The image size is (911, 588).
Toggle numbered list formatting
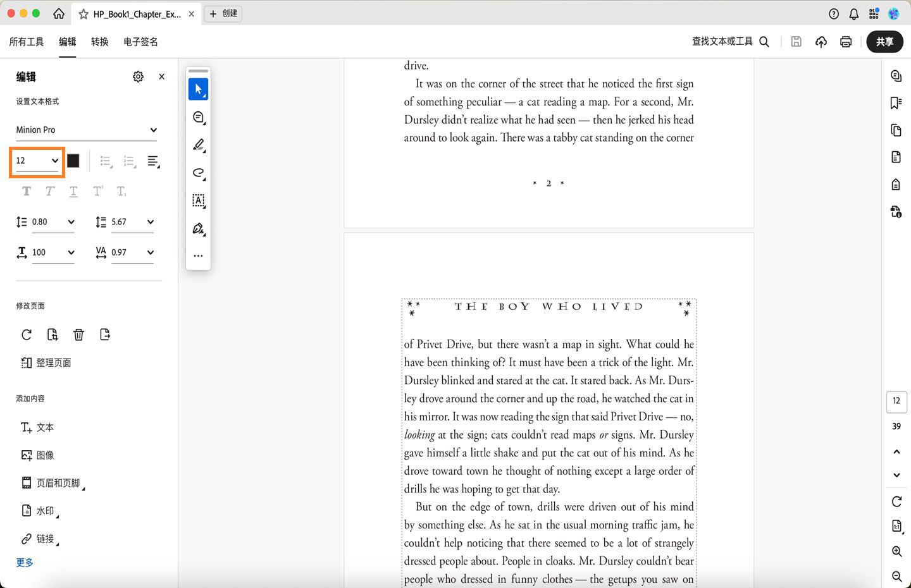[129, 161]
